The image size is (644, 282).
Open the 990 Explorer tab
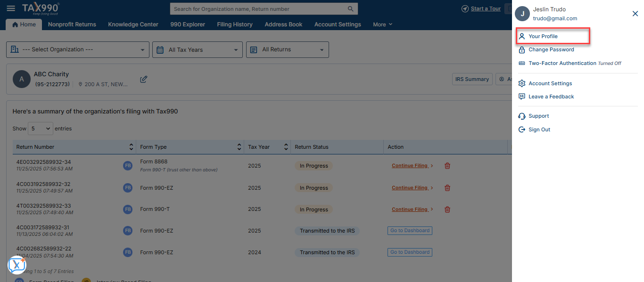pyautogui.click(x=188, y=24)
